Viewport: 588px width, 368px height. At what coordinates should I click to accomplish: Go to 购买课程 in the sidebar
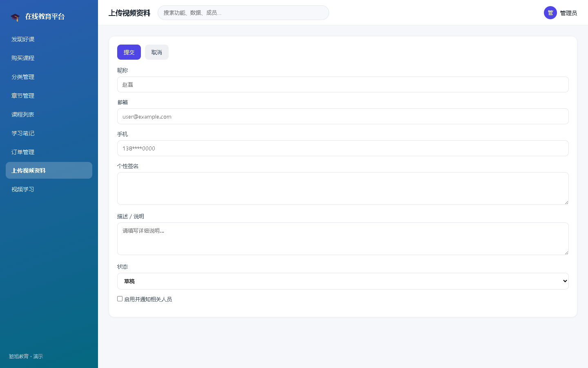point(49,58)
